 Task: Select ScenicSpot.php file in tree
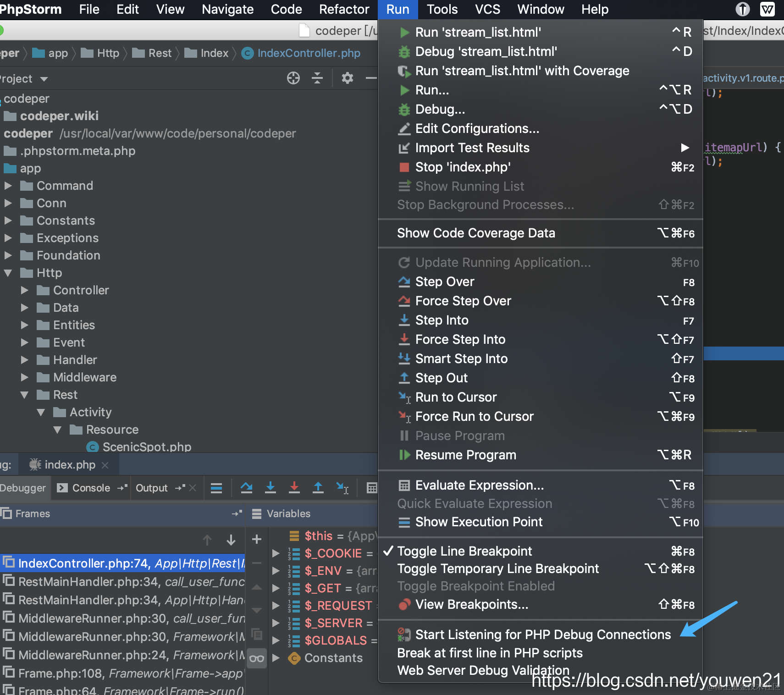click(147, 447)
